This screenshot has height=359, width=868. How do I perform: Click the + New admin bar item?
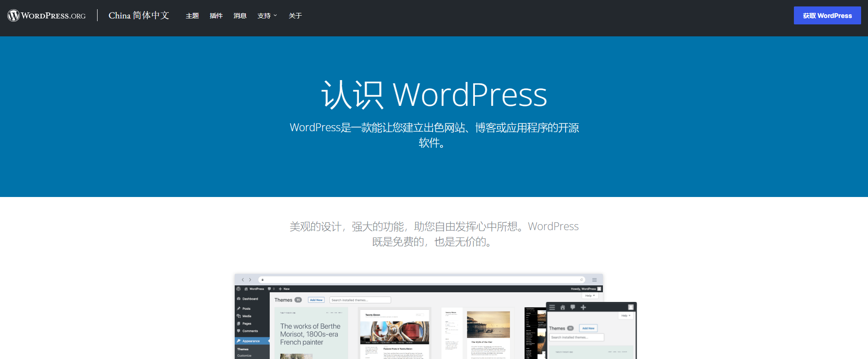point(284,289)
